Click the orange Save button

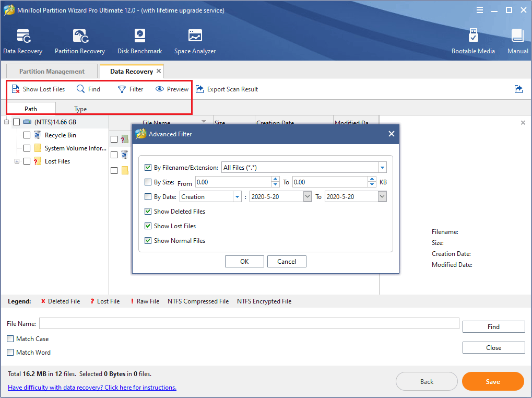pyautogui.click(x=493, y=382)
